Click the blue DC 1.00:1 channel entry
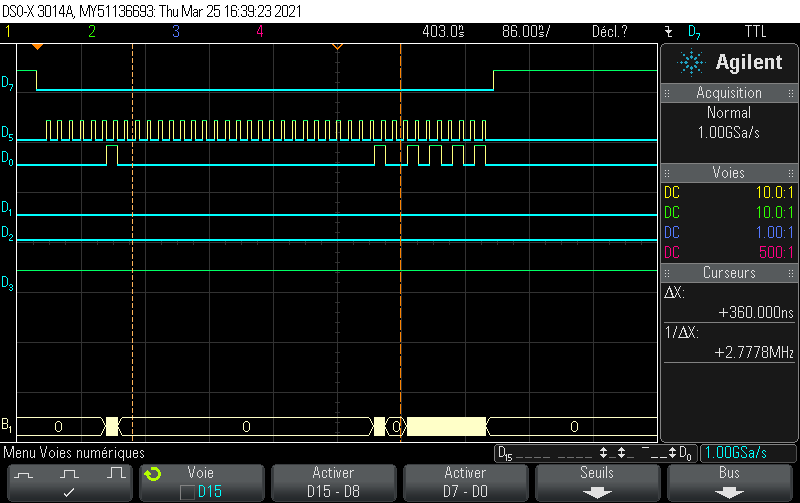This screenshot has height=503, width=800. 729,233
